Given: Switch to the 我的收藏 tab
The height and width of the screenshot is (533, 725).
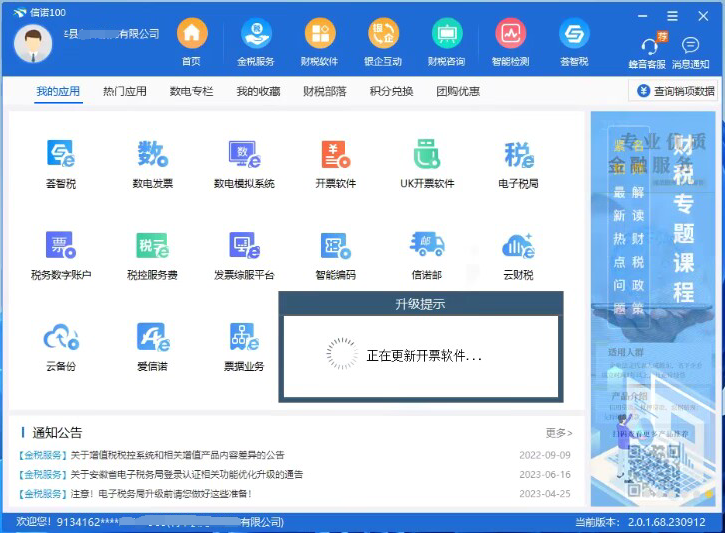Looking at the screenshot, I should click(258, 92).
